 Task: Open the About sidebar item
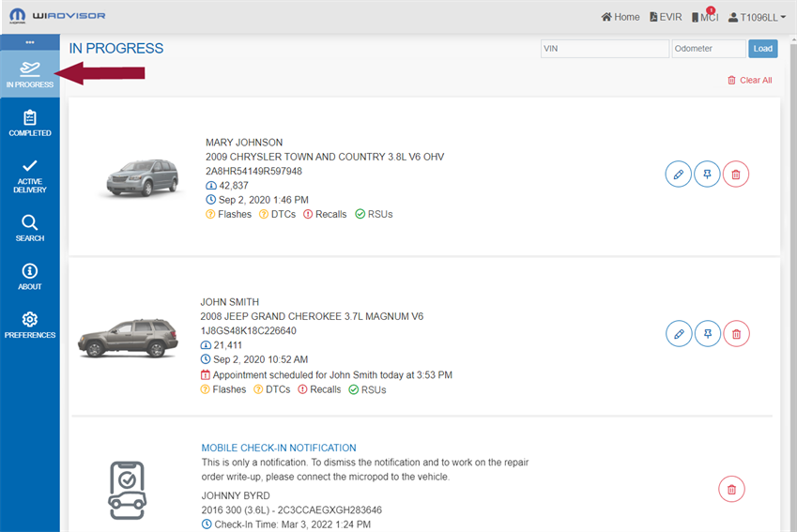coord(29,277)
